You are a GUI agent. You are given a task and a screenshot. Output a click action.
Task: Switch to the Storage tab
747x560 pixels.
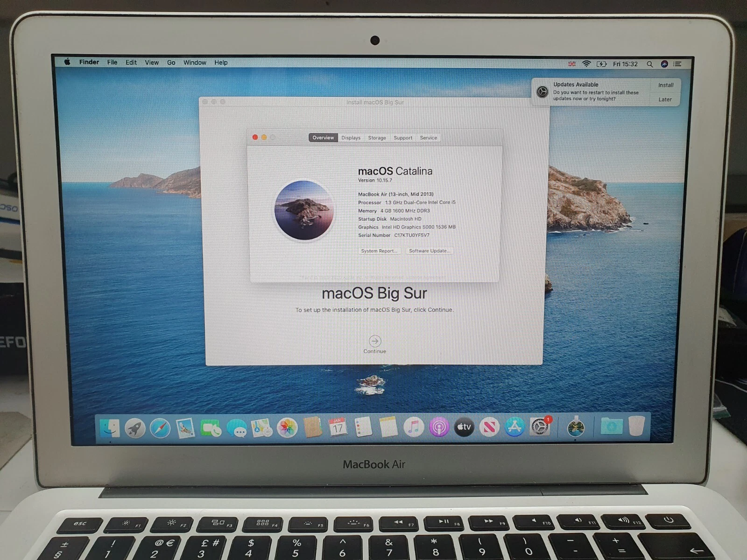377,138
